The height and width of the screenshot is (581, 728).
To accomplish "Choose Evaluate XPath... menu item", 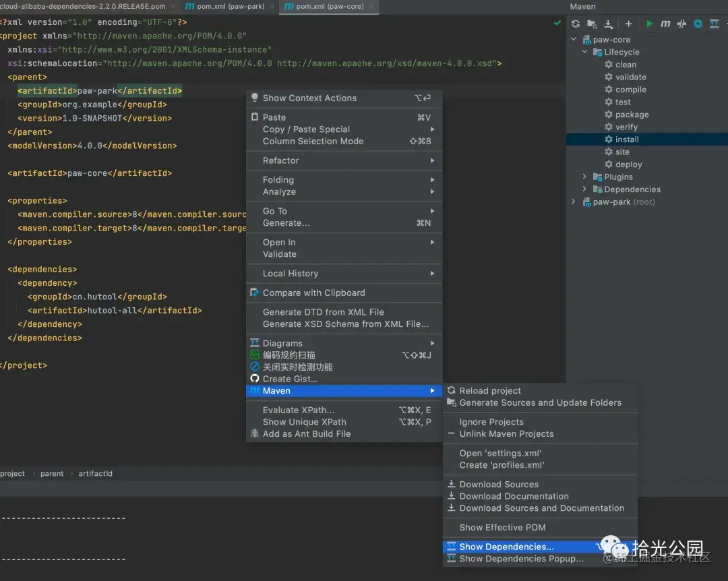I will [x=344, y=410].
